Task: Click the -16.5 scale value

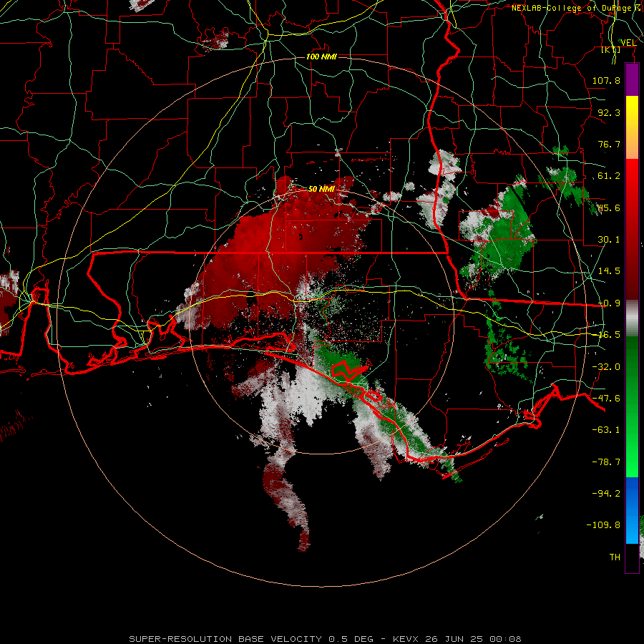Action: coord(609,335)
